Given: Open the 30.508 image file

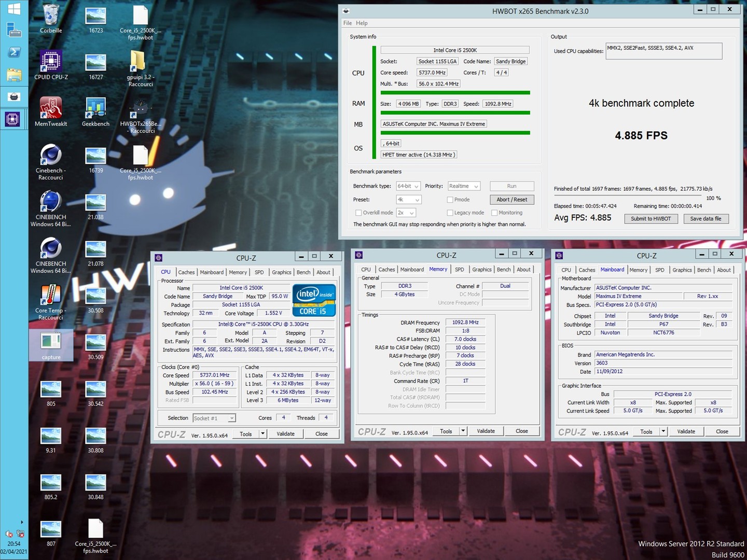Looking at the screenshot, I should 96,299.
